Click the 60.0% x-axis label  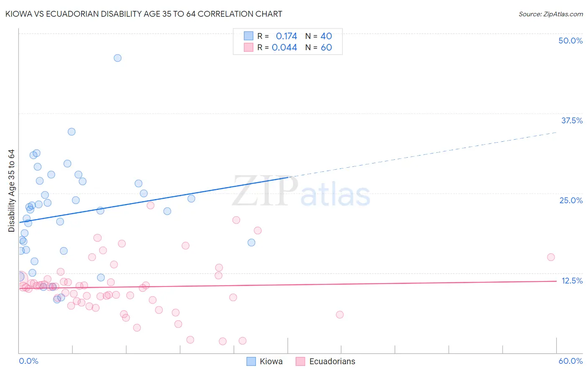(570, 361)
